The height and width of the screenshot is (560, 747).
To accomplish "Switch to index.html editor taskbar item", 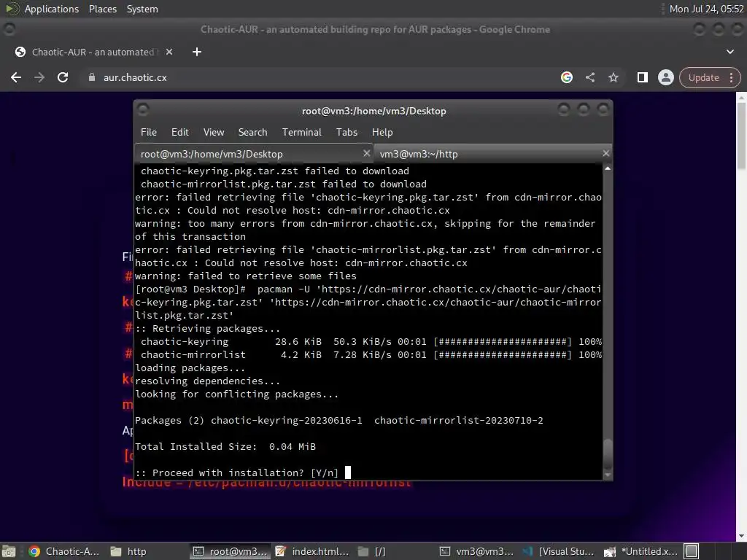I will pyautogui.click(x=312, y=551).
